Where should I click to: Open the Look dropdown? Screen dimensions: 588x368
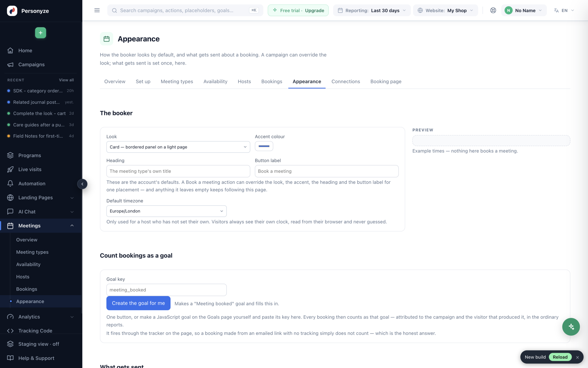(x=178, y=147)
